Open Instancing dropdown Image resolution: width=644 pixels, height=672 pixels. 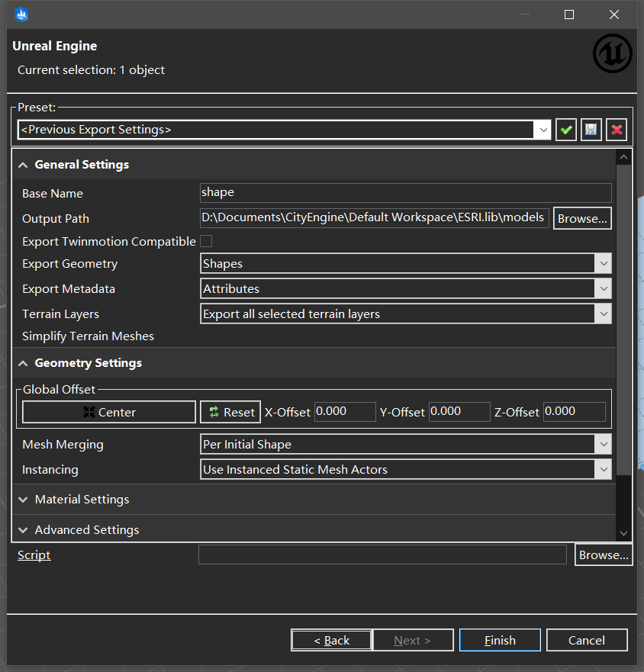604,469
